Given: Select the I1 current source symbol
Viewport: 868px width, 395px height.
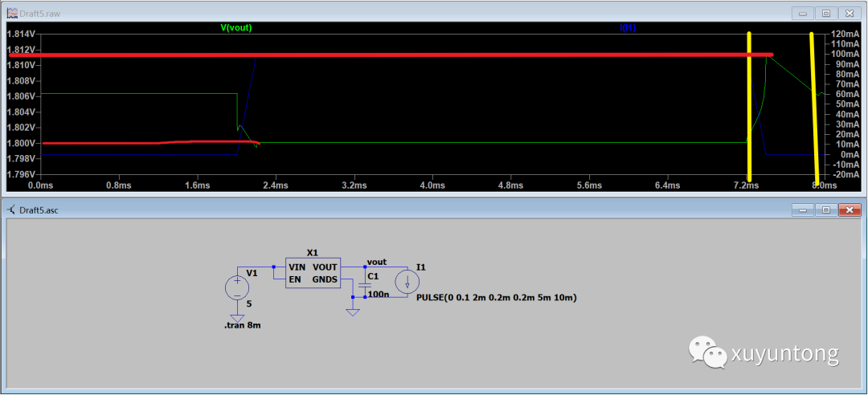Looking at the screenshot, I should [x=407, y=282].
